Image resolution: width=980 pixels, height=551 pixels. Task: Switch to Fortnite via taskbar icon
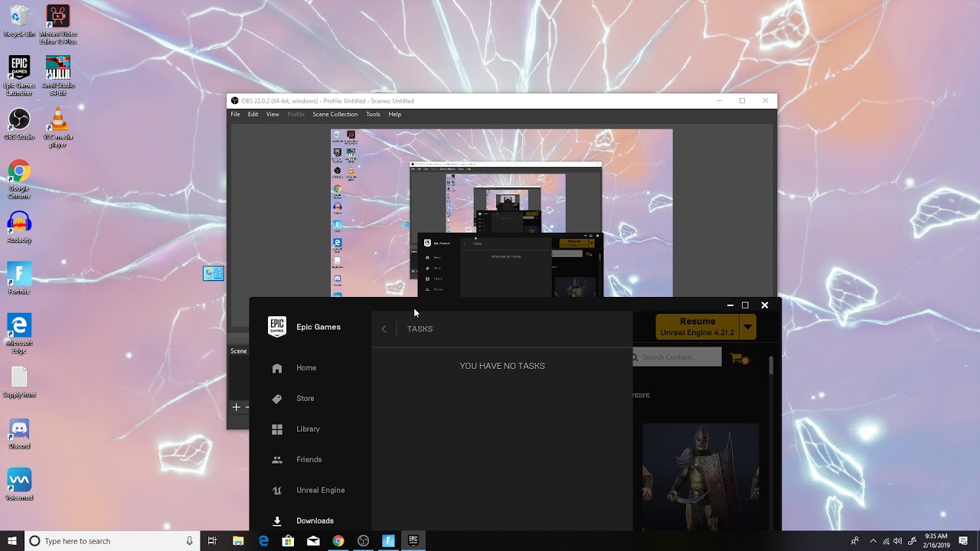[388, 541]
